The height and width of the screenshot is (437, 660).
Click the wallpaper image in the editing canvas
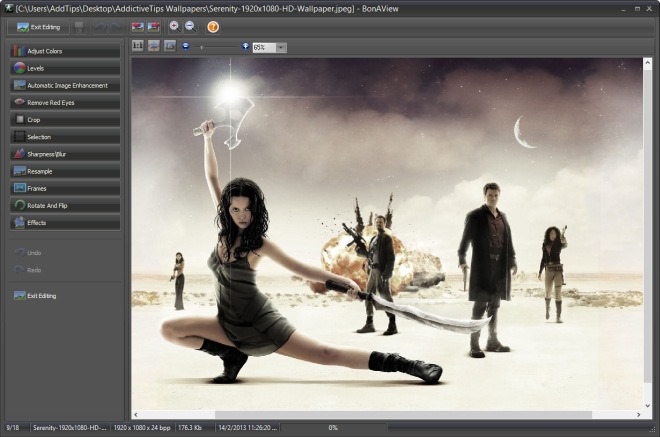tap(387, 234)
